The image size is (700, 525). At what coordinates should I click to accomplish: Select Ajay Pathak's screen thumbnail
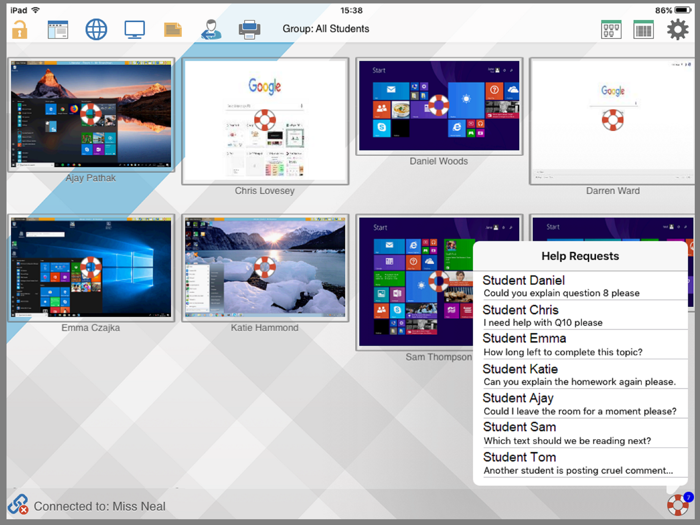click(x=91, y=114)
